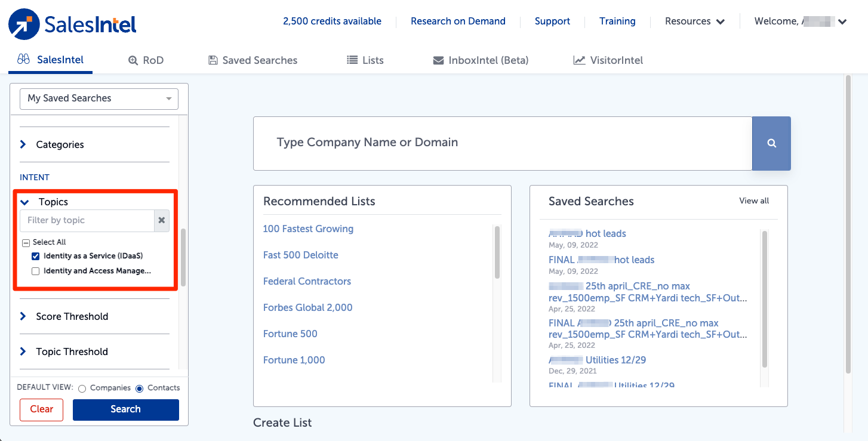Open the Training link
The height and width of the screenshot is (441, 868).
point(617,21)
